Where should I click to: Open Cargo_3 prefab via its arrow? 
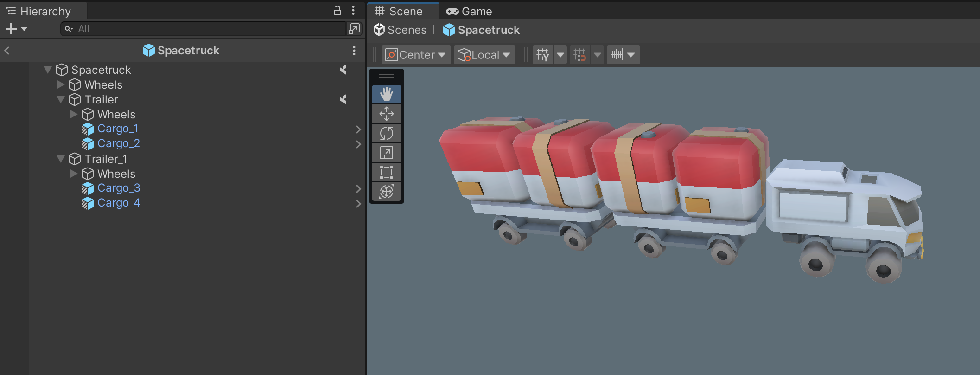(x=358, y=188)
